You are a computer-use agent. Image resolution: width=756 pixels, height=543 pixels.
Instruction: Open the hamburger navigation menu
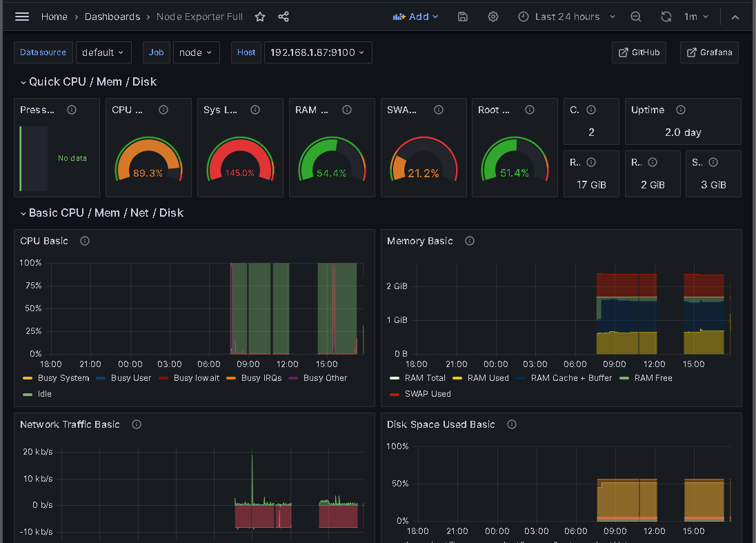coord(22,17)
